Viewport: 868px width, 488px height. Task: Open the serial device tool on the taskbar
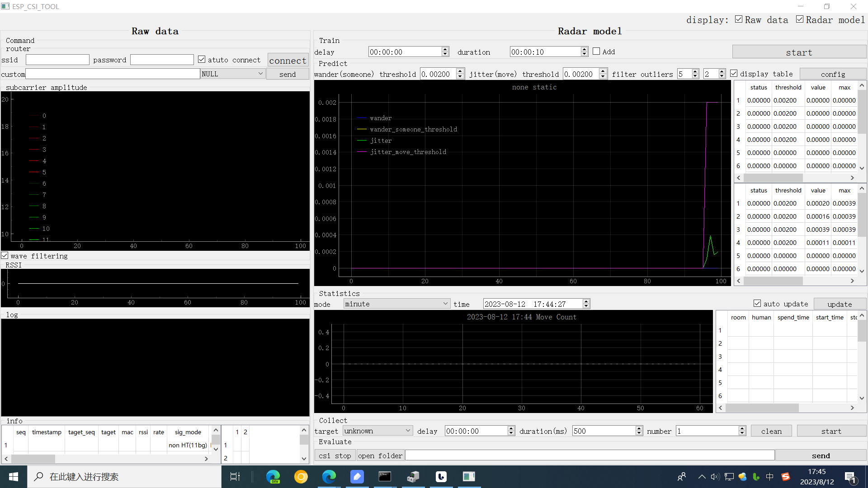pyautogui.click(x=413, y=477)
